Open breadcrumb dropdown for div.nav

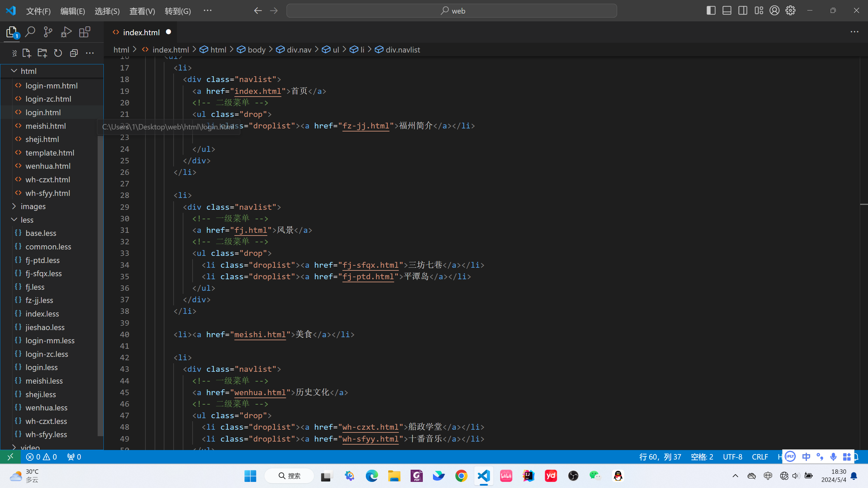click(x=294, y=50)
